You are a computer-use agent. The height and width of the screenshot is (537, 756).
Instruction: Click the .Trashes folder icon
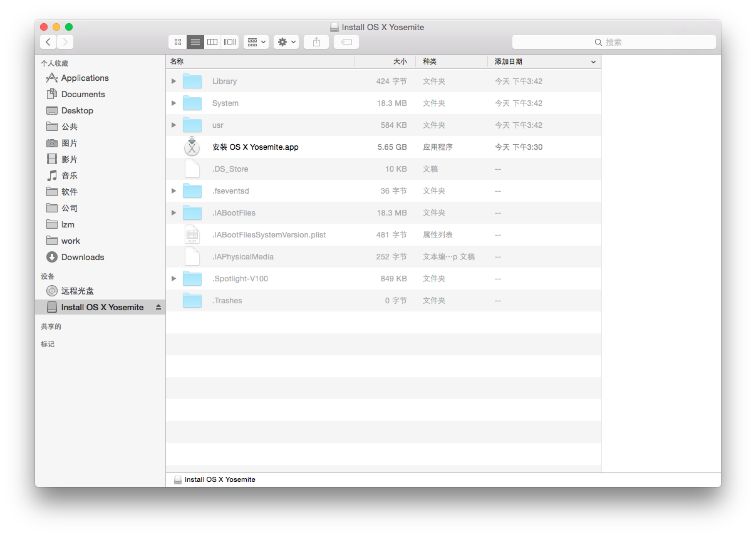[x=192, y=301]
